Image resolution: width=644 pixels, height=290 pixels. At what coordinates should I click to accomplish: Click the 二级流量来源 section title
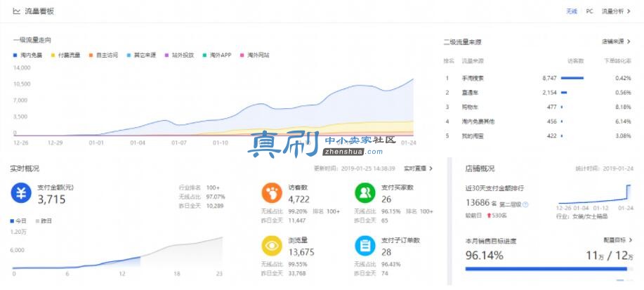pyautogui.click(x=462, y=42)
